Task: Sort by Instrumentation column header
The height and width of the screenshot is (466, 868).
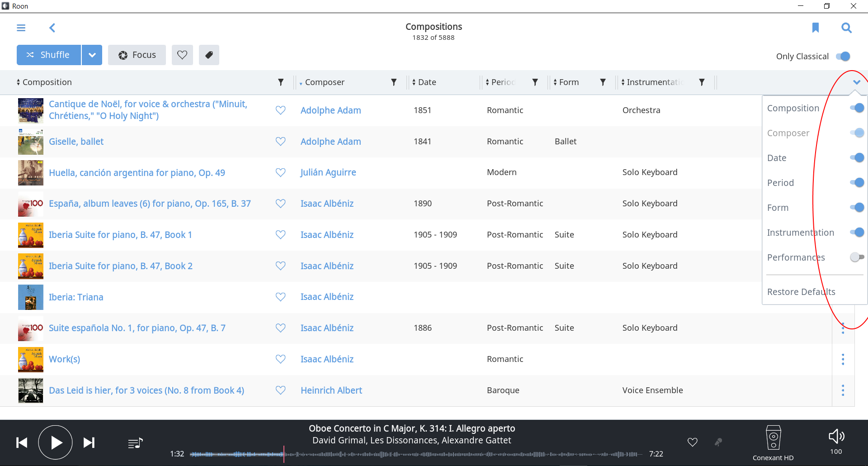Action: 652,82
